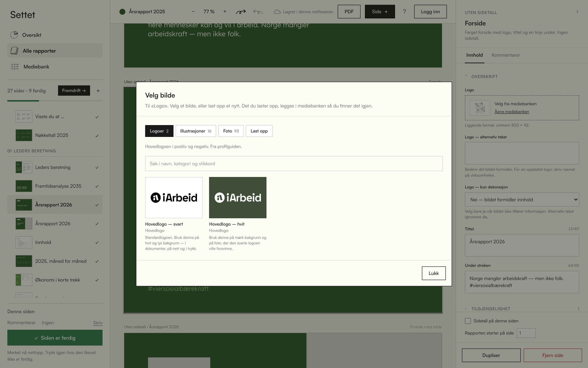Close the dialog with Lukk
Image resolution: width=588 pixels, height=368 pixels.
434,273
